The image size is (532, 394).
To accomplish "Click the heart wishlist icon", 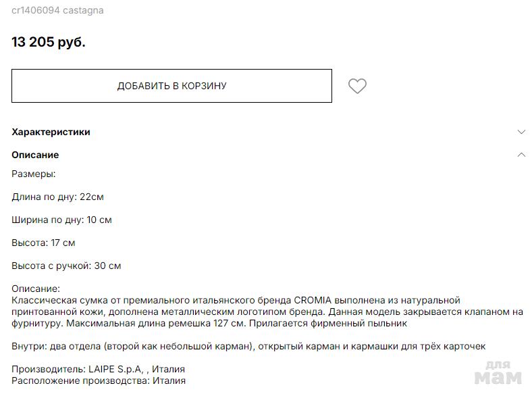I will (357, 87).
